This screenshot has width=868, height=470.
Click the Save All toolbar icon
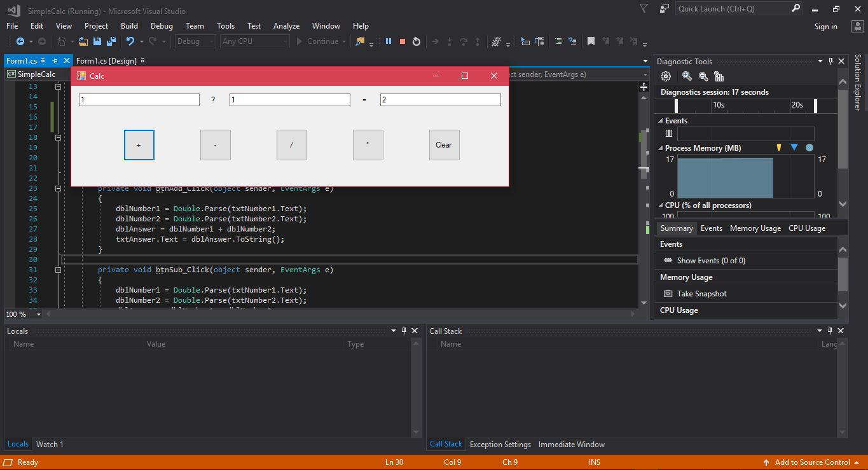pos(111,41)
